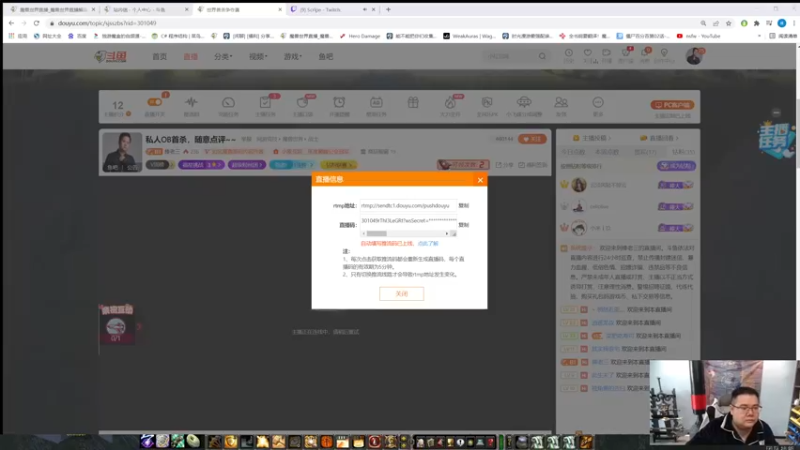Open the speedometer gauge icon in streamer toolbar
This screenshot has width=800, height=450.
click(x=228, y=103)
